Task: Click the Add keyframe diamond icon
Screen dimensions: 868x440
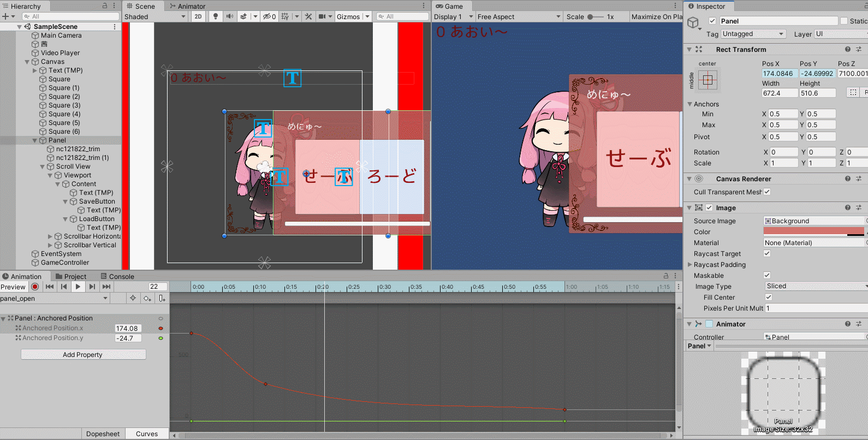Action: pyautogui.click(x=147, y=298)
